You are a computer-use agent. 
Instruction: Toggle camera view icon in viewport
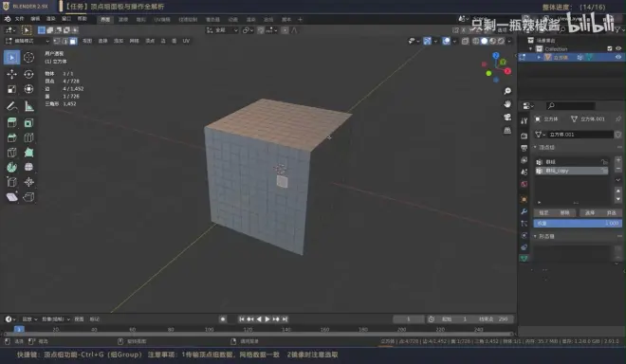point(507,118)
